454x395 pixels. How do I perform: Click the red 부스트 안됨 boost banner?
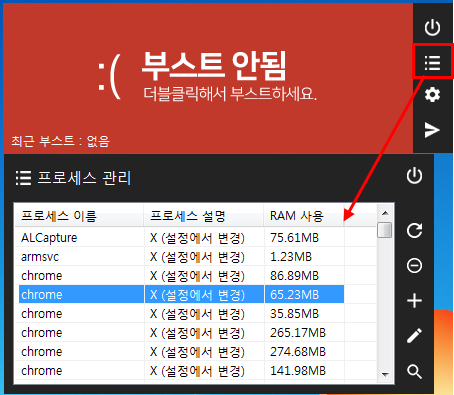coord(208,78)
